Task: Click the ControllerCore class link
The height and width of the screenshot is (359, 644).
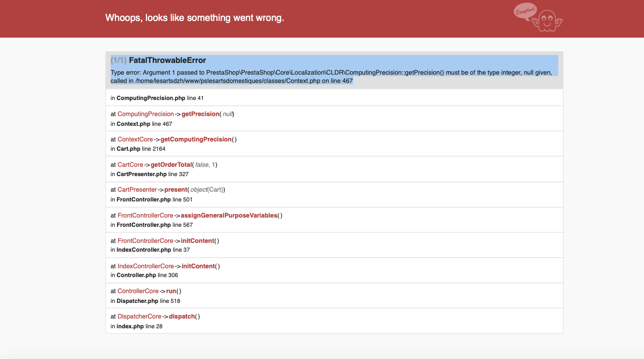Action: tap(138, 291)
